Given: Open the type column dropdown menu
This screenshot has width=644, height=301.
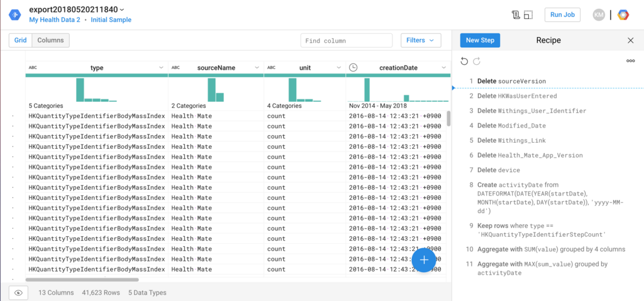Looking at the screenshot, I should [161, 68].
